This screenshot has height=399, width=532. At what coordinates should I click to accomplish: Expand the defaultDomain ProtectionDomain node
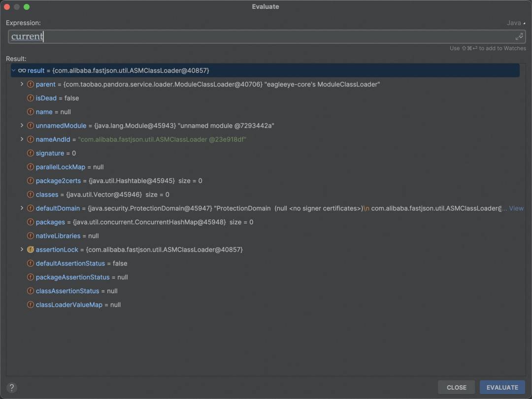pos(22,208)
